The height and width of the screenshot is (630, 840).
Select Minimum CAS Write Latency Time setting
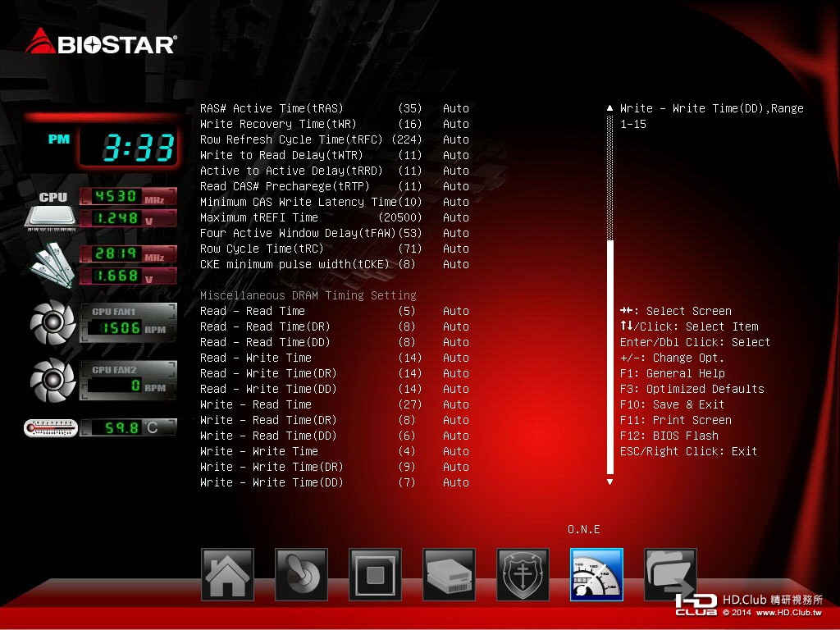pos(335,202)
